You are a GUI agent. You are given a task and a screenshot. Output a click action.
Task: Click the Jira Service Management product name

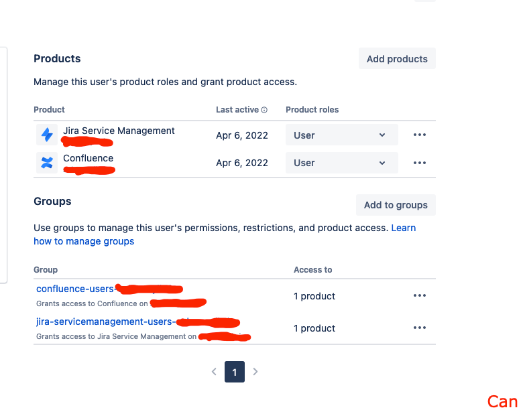click(119, 131)
